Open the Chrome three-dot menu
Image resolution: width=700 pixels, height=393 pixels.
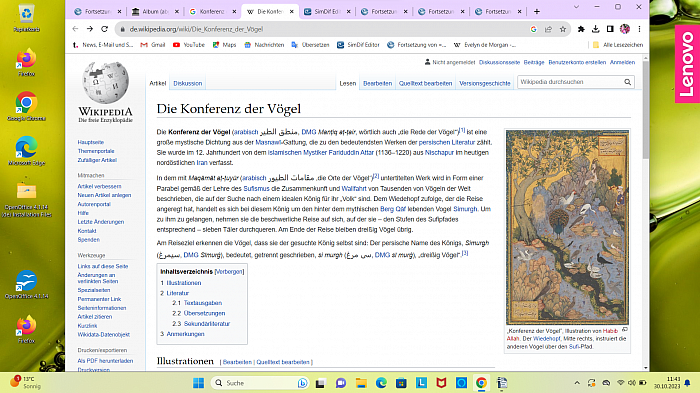tap(639, 29)
